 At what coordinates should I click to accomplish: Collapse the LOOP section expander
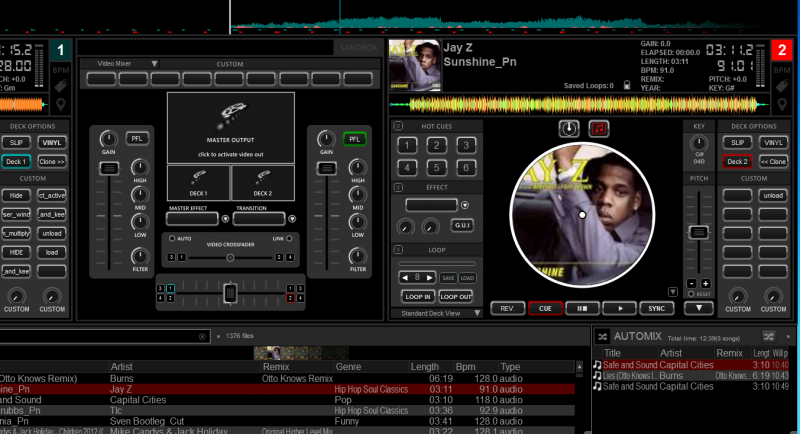[x=398, y=249]
